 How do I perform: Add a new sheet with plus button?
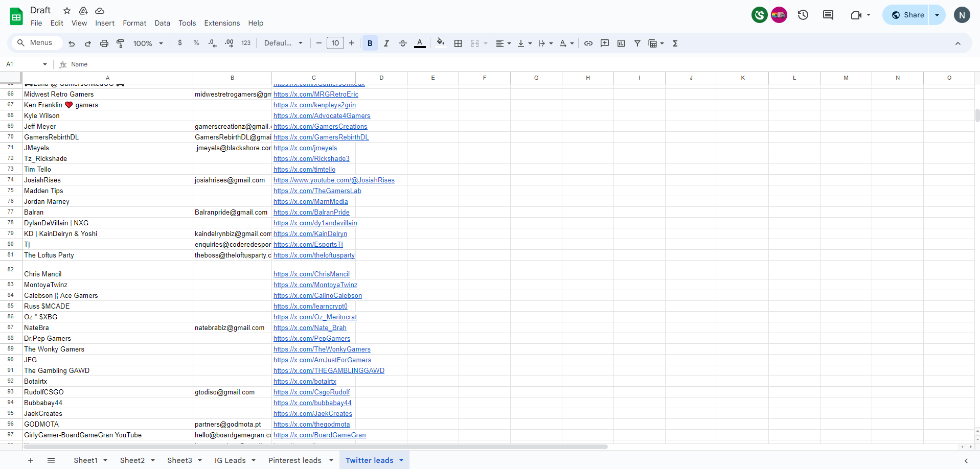tap(31, 460)
